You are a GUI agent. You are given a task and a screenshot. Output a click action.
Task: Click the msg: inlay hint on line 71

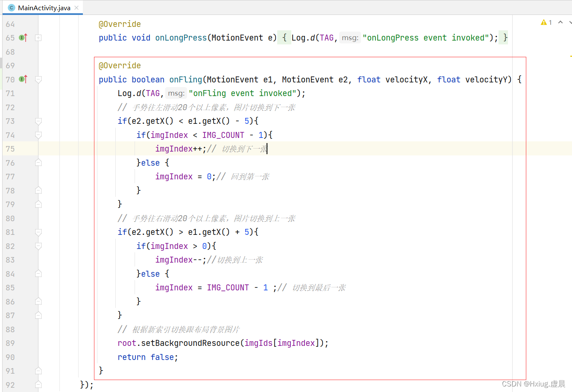tap(176, 93)
